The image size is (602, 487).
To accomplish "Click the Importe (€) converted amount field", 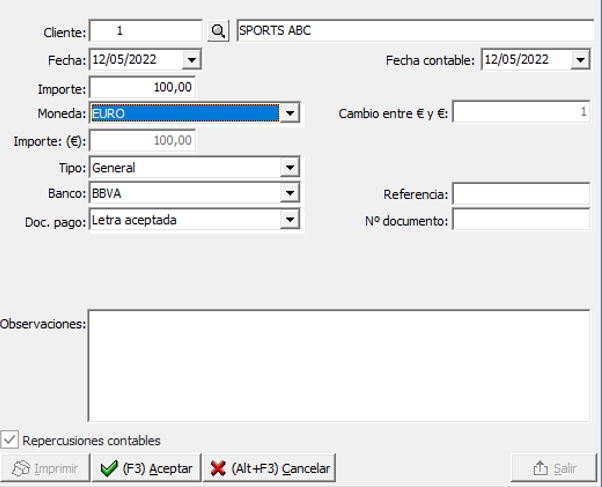I will pos(143,141).
